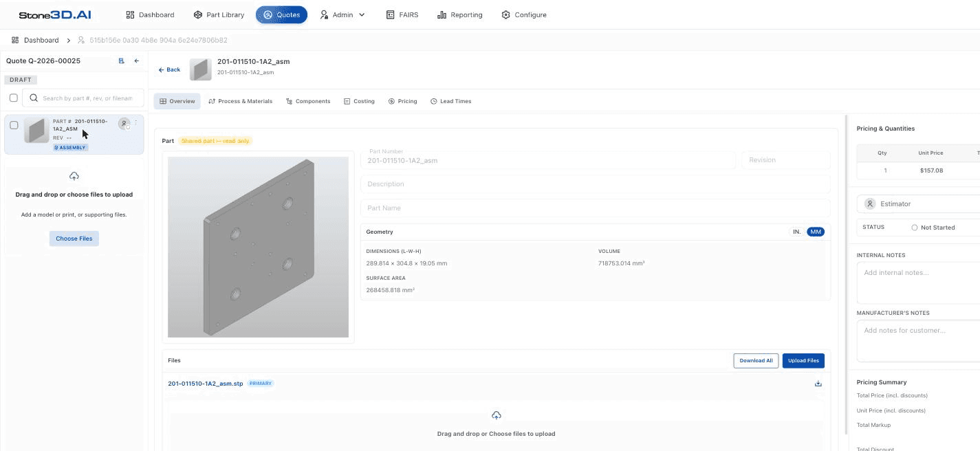Go back using the Back link
This screenshot has height=451, width=980.
pos(169,69)
